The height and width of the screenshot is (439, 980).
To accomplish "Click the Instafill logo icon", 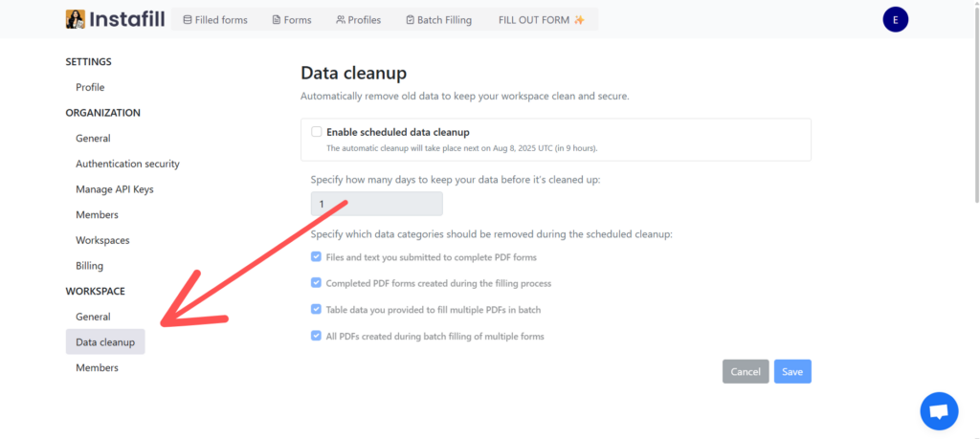I will pos(75,19).
